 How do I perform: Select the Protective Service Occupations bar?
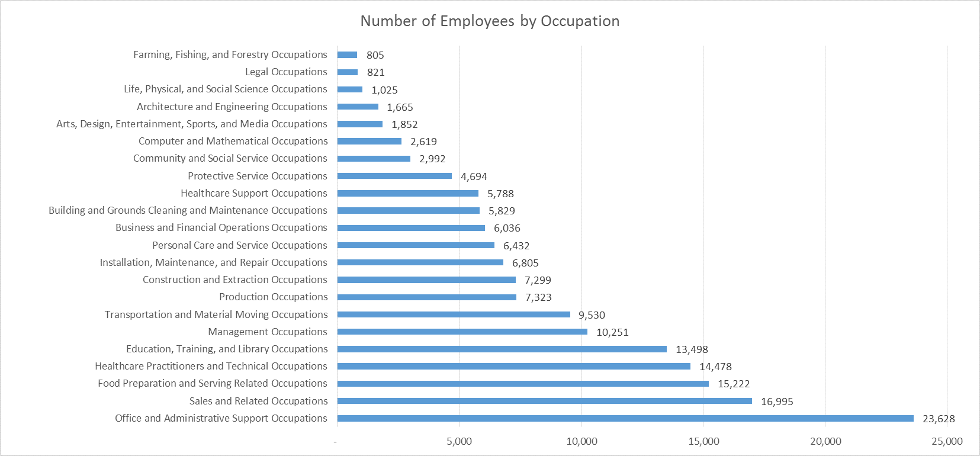tap(394, 176)
